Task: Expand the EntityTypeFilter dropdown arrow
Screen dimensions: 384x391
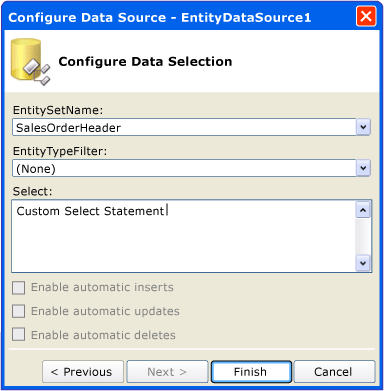Action: (x=363, y=168)
